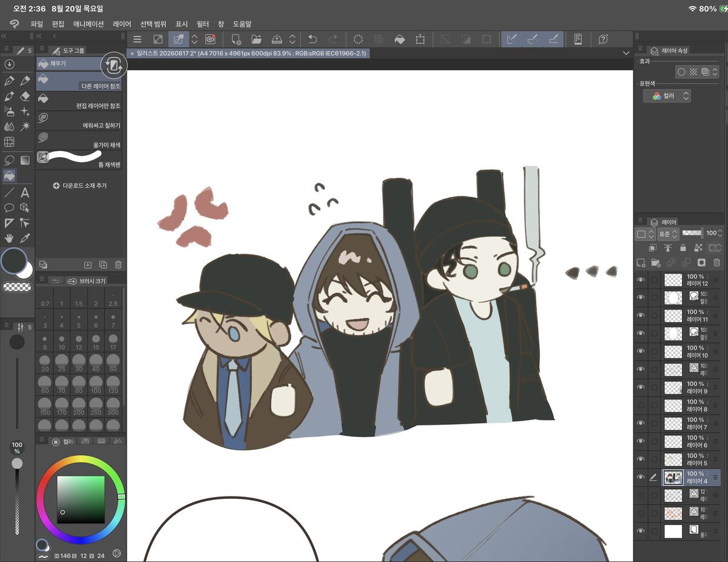Image resolution: width=728 pixels, height=562 pixels.
Task: Select the Pen tool
Action: [x=9, y=81]
